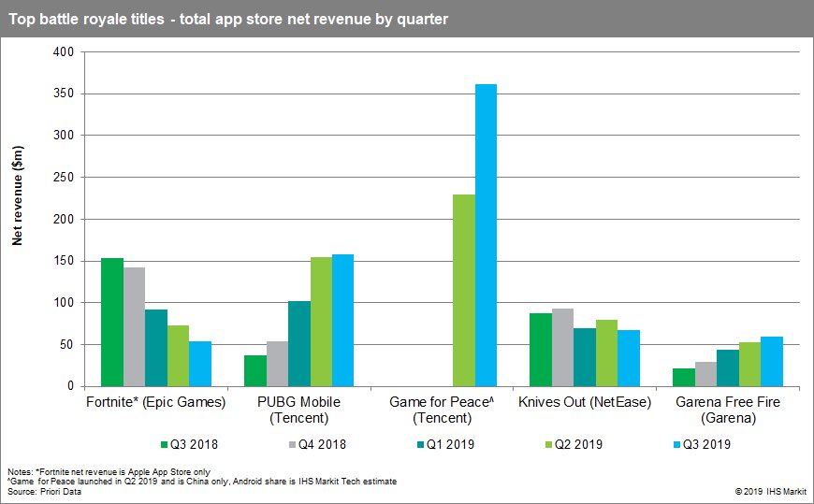Viewport: 814px width, 504px height.
Task: Click the '250' y-axis value
Action: 64,177
